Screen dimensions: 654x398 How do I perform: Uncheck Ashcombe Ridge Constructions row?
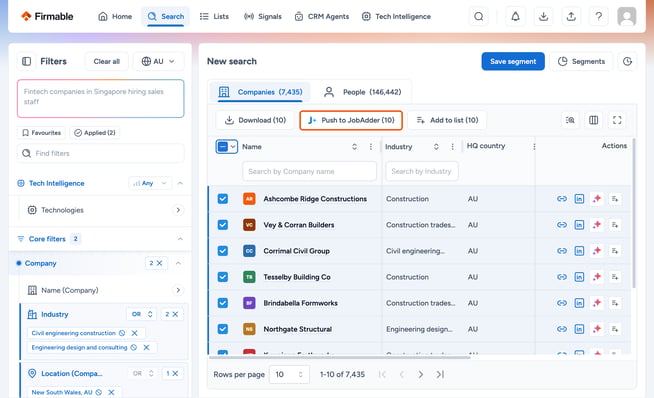223,199
